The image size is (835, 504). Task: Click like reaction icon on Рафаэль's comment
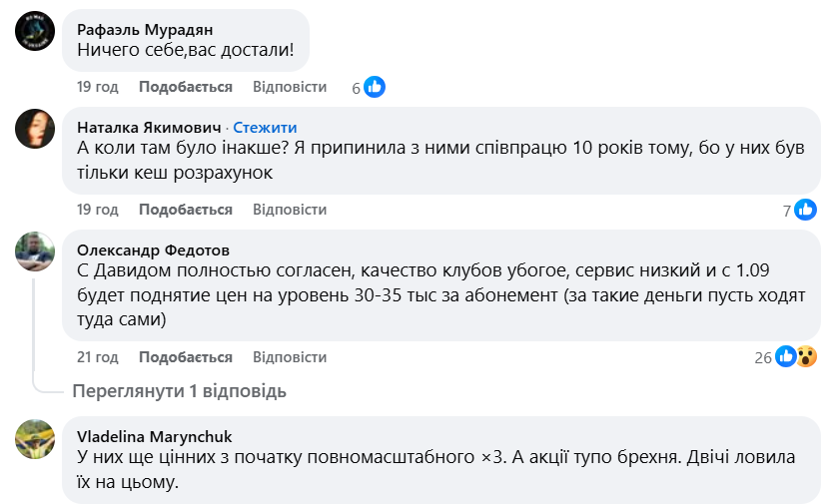pos(375,87)
